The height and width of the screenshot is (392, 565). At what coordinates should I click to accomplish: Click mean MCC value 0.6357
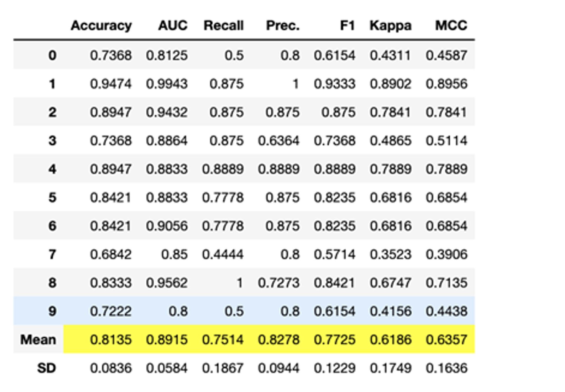(446, 340)
